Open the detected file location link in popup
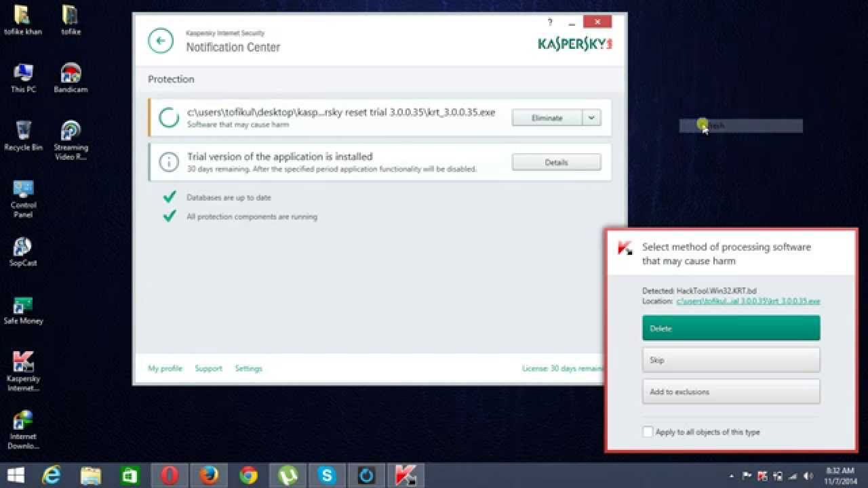 [x=748, y=301]
